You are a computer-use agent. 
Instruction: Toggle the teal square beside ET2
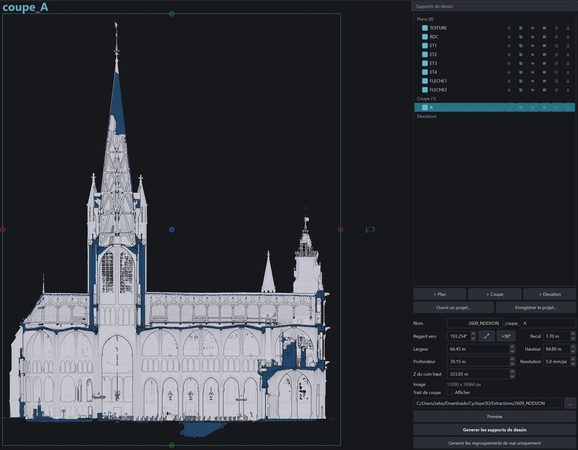point(425,55)
